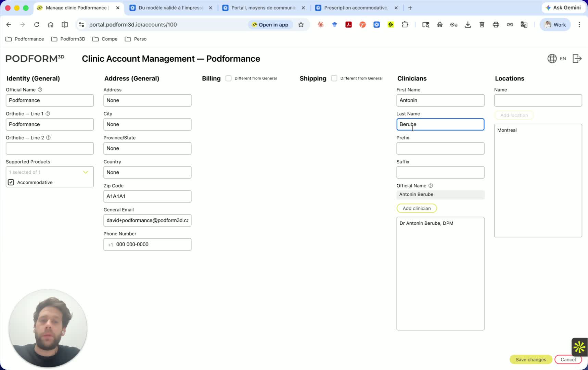
Task: Open the Perso bookmarks folder
Action: [x=136, y=39]
